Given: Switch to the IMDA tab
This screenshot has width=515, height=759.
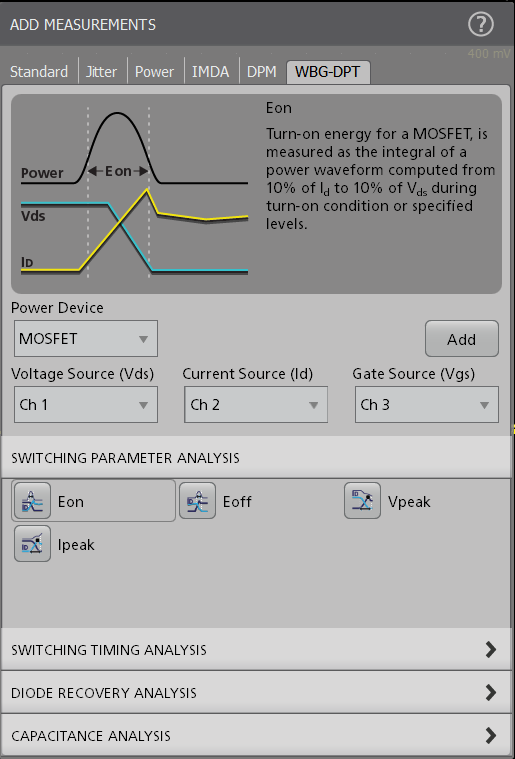Looking at the screenshot, I should [x=211, y=72].
